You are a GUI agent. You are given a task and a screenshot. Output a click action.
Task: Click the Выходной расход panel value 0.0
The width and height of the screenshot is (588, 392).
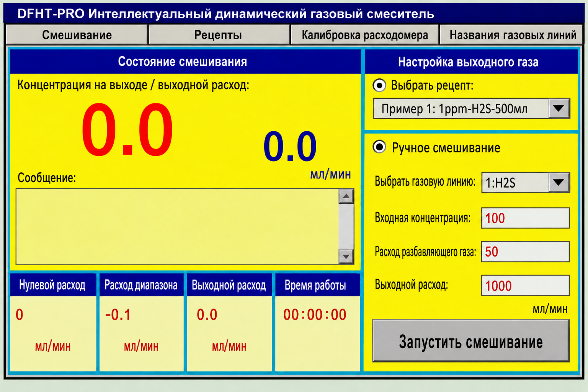[x=207, y=315]
